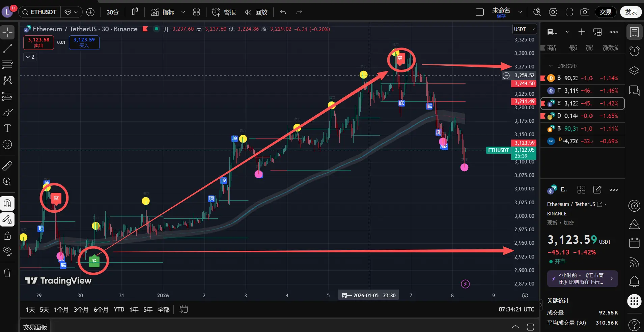Viewport: 644px width, 332px height.
Task: Select the text annotation tool
Action: click(7, 128)
